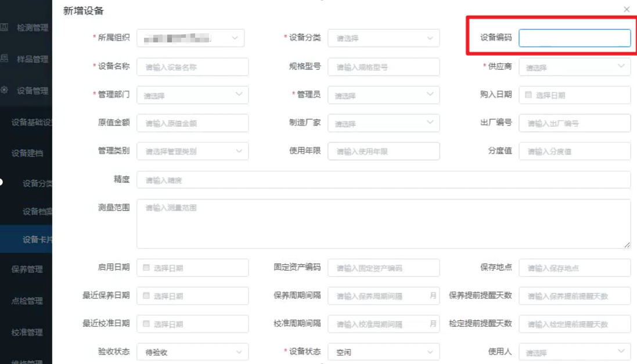Open the 使用人 dropdown
This screenshot has height=364, width=637.
coord(574,352)
